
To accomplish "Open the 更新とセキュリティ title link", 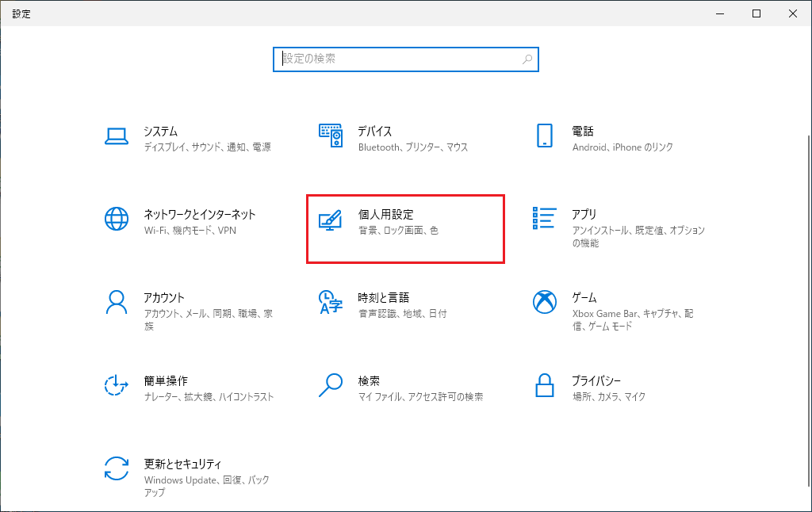I will point(182,464).
